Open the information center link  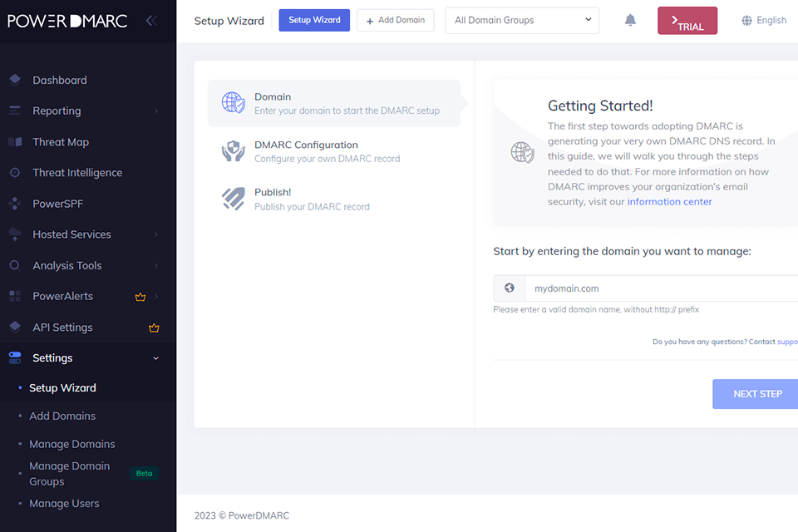coord(669,202)
